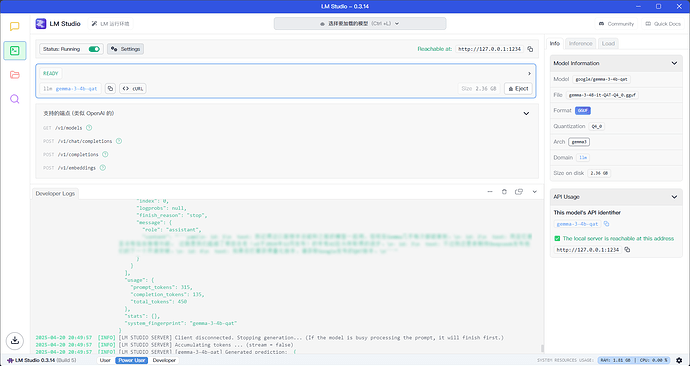Expand the READY model card arrow

pos(529,73)
